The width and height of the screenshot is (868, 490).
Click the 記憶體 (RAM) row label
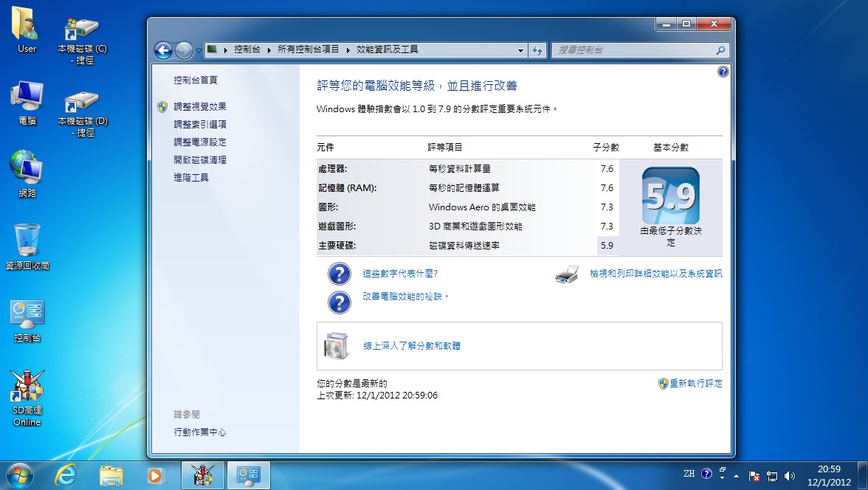pyautogui.click(x=347, y=188)
